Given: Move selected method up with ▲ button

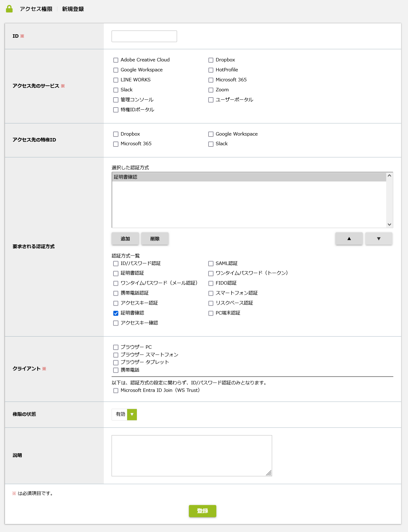Looking at the screenshot, I should click(349, 239).
